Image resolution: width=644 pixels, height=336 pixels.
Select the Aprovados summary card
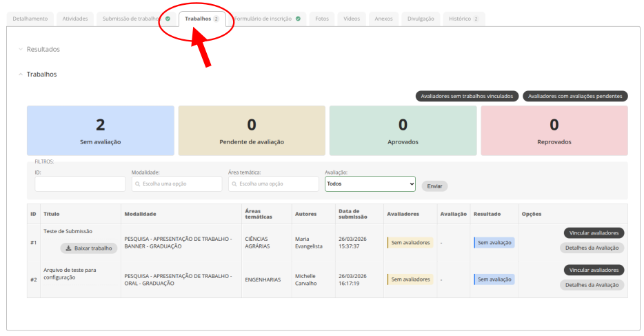403,130
